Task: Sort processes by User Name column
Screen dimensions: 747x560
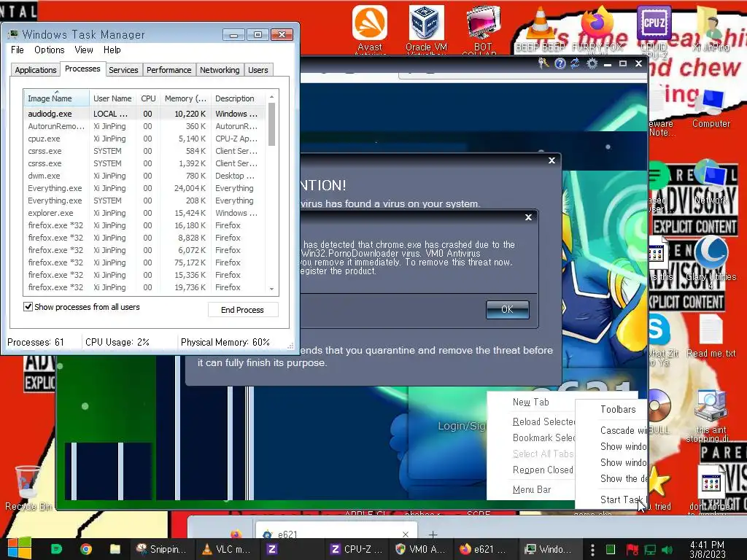Action: click(x=112, y=98)
